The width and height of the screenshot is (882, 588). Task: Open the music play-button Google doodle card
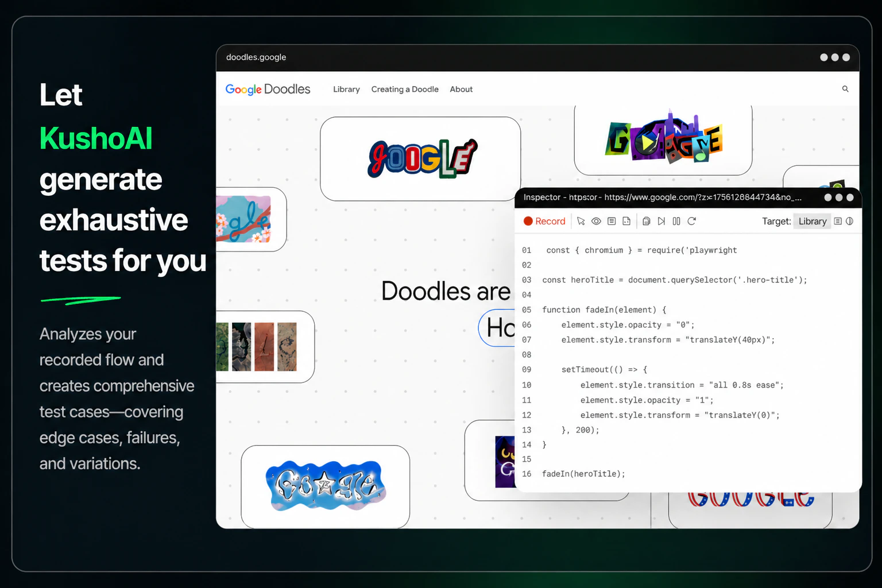[x=663, y=140]
